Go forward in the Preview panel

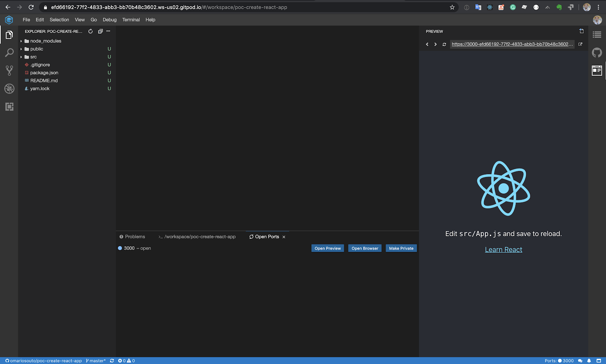436,44
